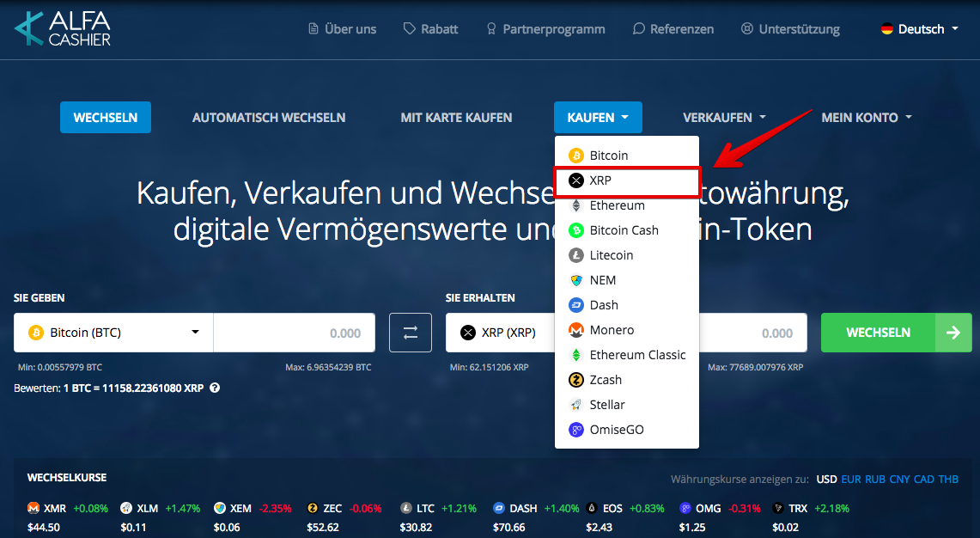The width and height of the screenshot is (980, 538).
Task: Click the TRX icon in exchange rates ticker
Action: pyautogui.click(x=778, y=508)
